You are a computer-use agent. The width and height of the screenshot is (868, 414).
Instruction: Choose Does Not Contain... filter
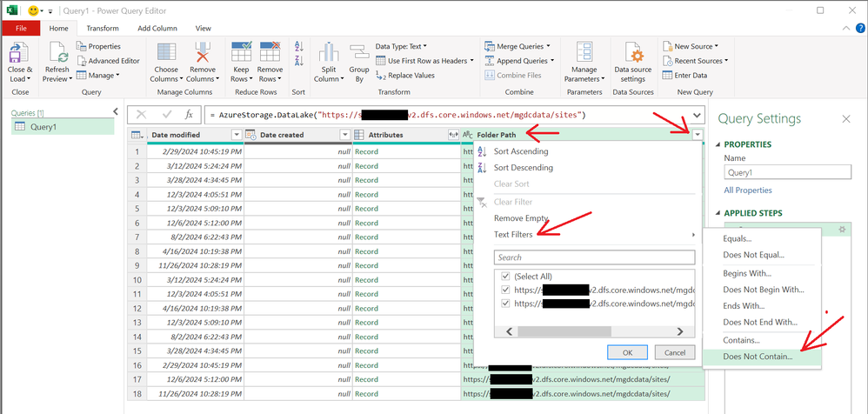coord(762,357)
